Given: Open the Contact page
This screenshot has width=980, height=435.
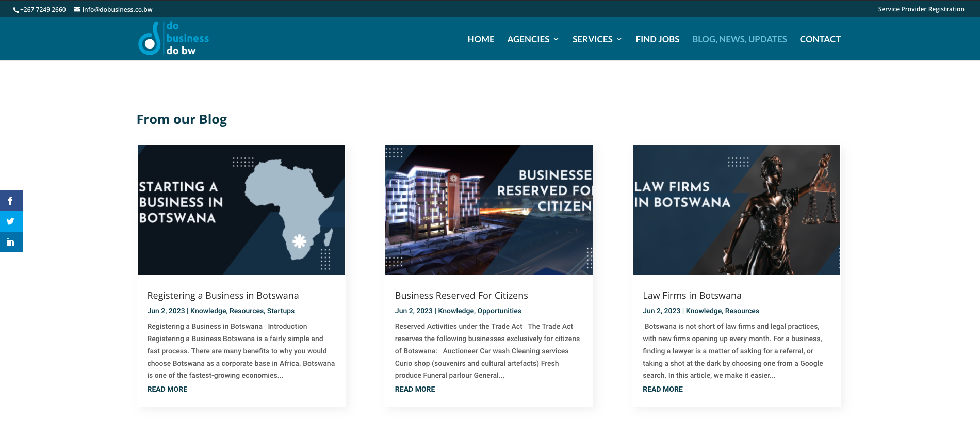Looking at the screenshot, I should pos(820,39).
